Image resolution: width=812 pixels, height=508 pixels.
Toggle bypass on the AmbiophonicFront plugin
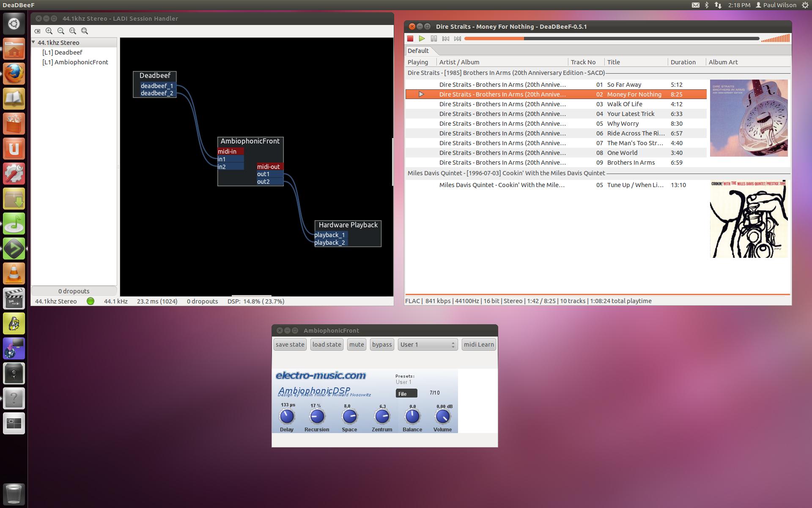coord(381,345)
